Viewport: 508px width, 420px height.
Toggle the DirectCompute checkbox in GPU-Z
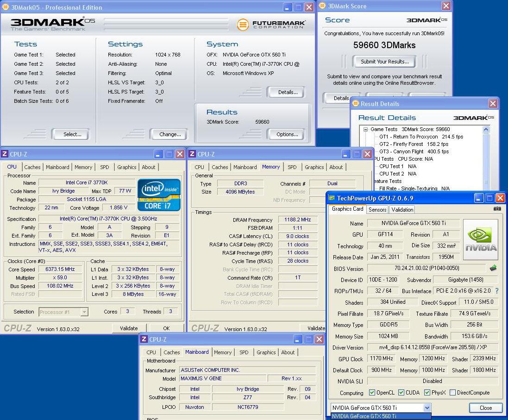(452, 393)
